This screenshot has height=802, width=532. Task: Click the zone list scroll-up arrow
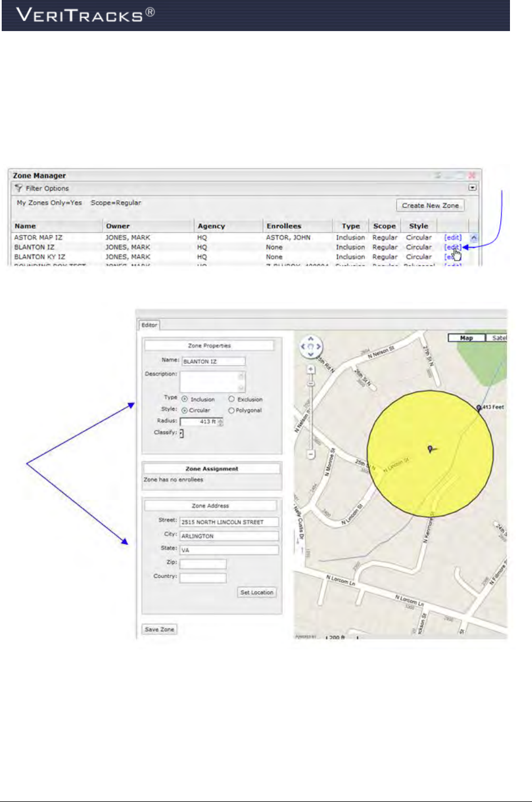tap(473, 238)
